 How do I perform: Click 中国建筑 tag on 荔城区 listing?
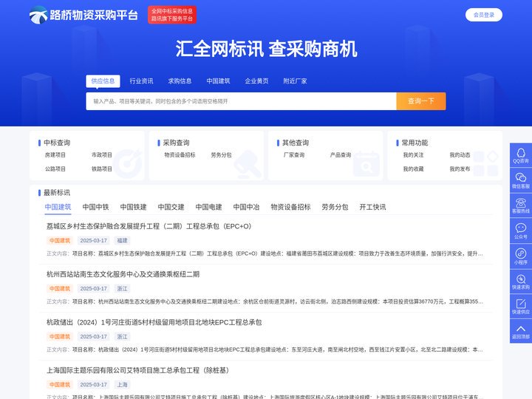point(60,241)
